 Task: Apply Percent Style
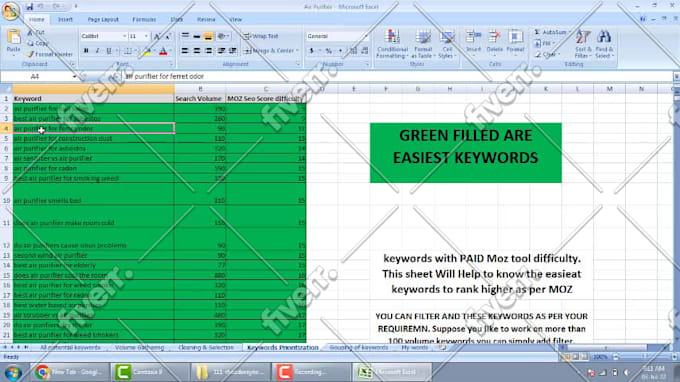pos(329,51)
